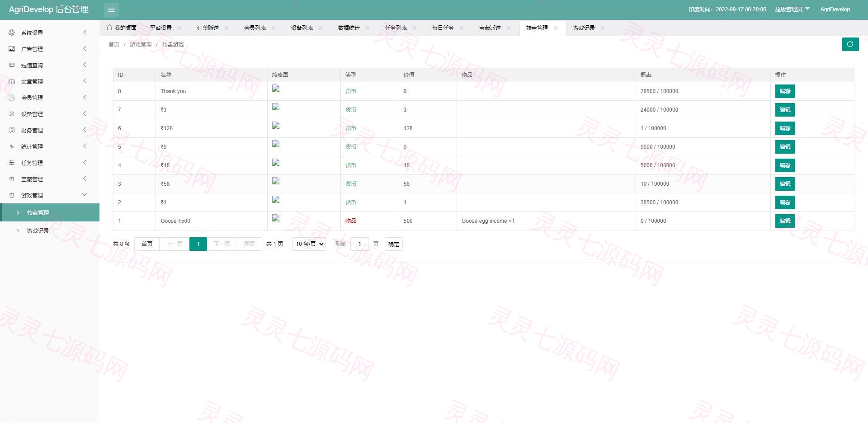Close the 平台设置 tab
The width and height of the screenshot is (868, 423).
click(179, 28)
